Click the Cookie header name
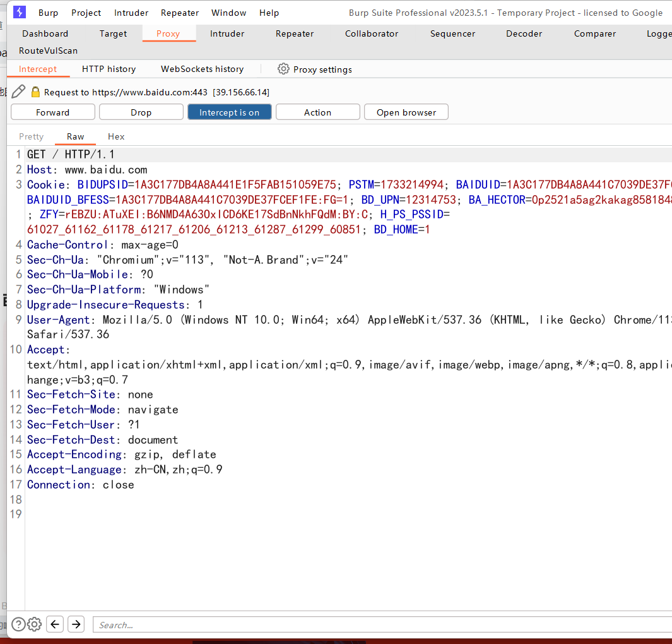Viewport: 672px width, 644px height. click(x=46, y=185)
